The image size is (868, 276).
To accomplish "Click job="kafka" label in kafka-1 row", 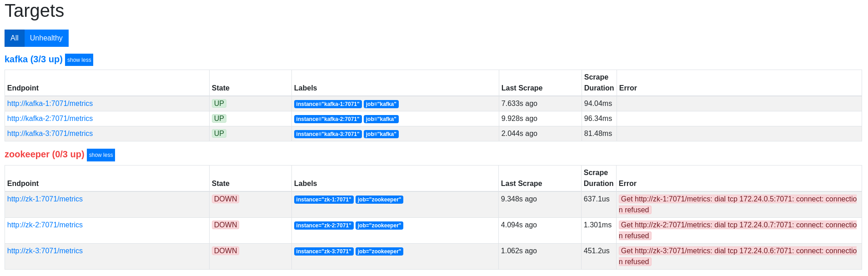I will click(x=381, y=104).
